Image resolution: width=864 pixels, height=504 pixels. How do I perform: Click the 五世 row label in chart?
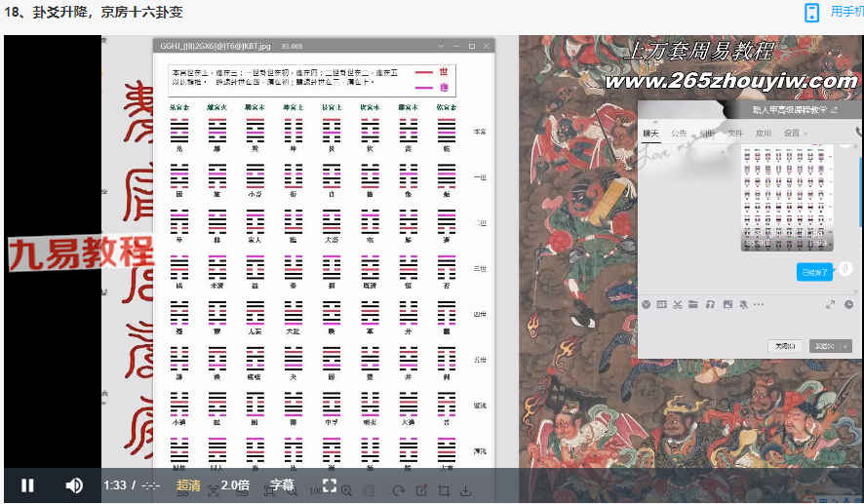click(480, 360)
